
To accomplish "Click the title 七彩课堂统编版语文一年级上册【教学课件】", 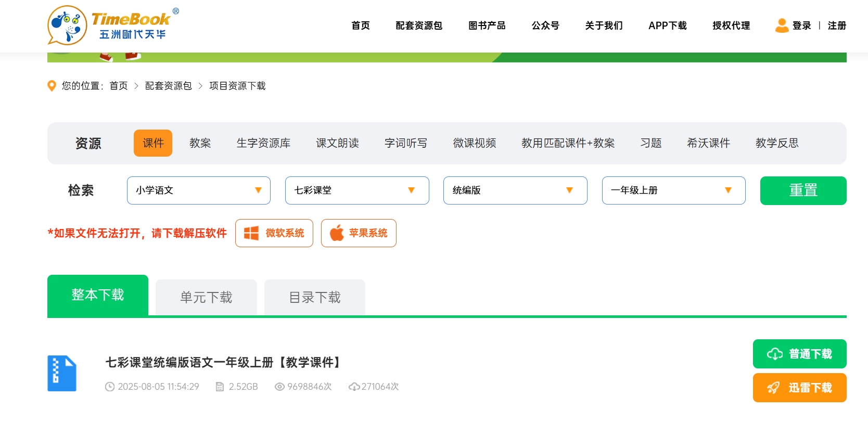I will click(x=225, y=362).
